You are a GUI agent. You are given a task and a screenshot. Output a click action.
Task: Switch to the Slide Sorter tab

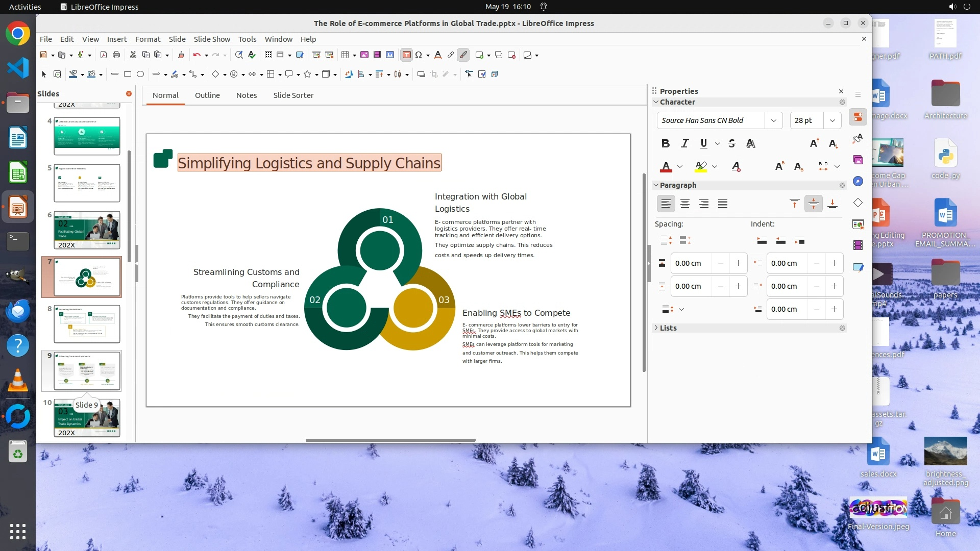pos(293,95)
